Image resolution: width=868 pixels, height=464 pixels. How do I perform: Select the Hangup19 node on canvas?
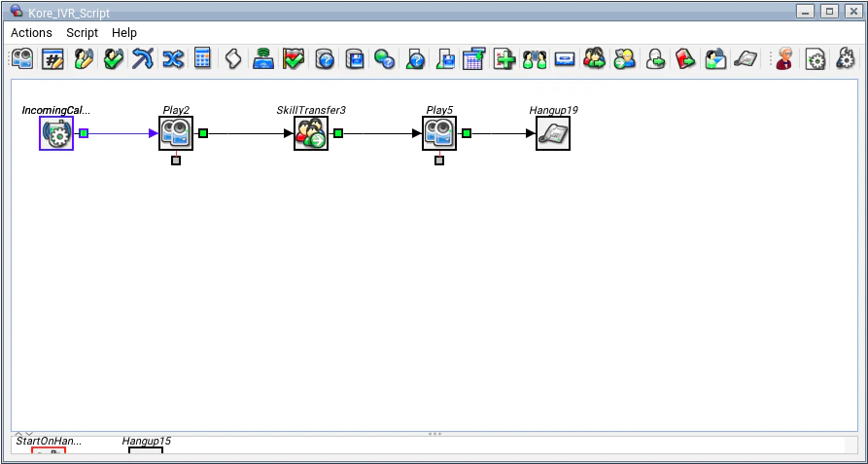point(553,133)
